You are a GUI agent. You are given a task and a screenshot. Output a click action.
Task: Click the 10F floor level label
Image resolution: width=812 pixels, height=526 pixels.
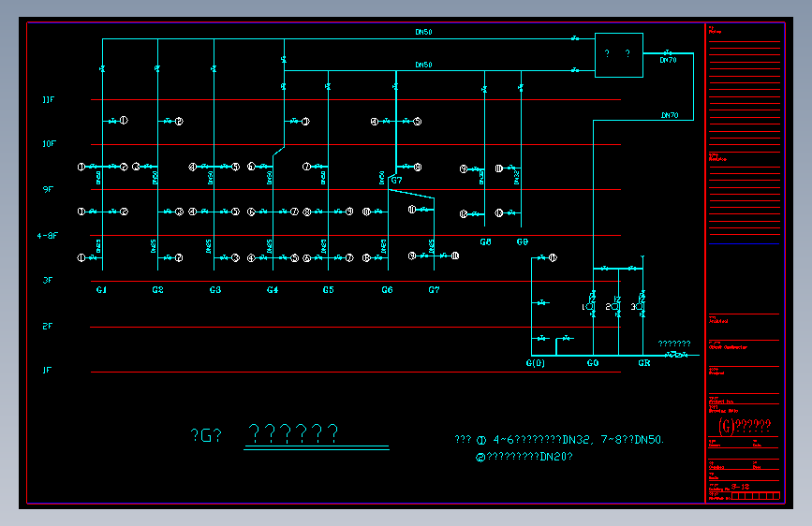click(x=49, y=143)
